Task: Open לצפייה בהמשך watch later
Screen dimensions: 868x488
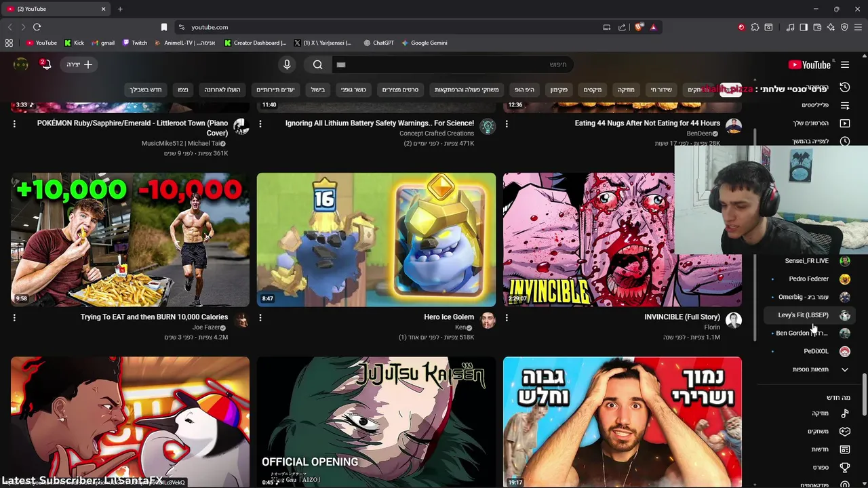Action: (x=821, y=141)
